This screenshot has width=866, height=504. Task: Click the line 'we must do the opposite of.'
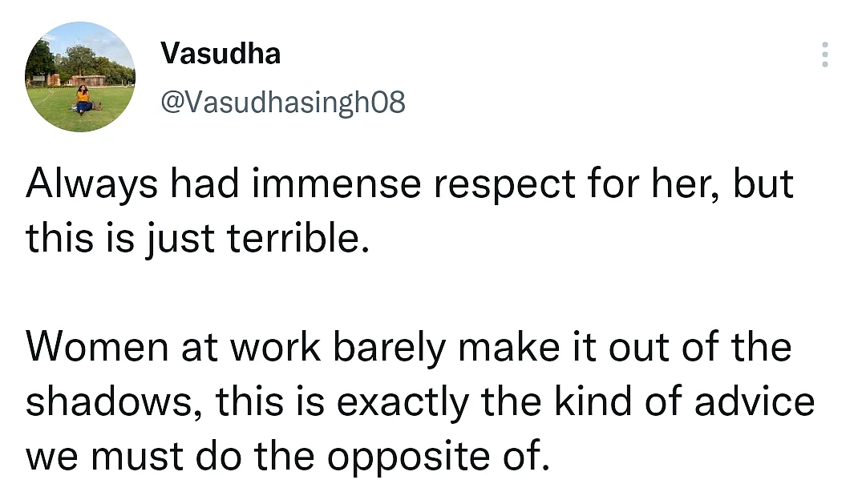(288, 458)
